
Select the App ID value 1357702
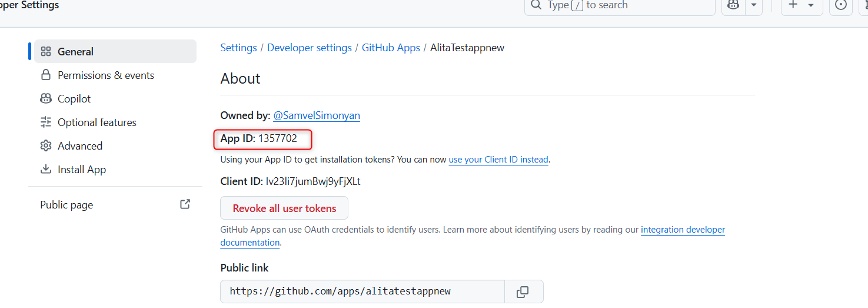pyautogui.click(x=278, y=139)
